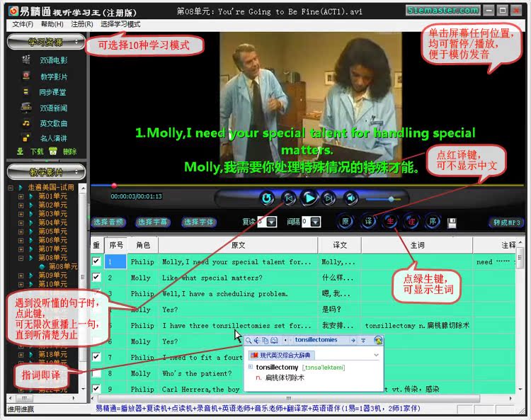Image resolution: width=531 pixels, height=420 pixels.
Task: Select the 第08单元 child lesson item
Action: coord(63,266)
